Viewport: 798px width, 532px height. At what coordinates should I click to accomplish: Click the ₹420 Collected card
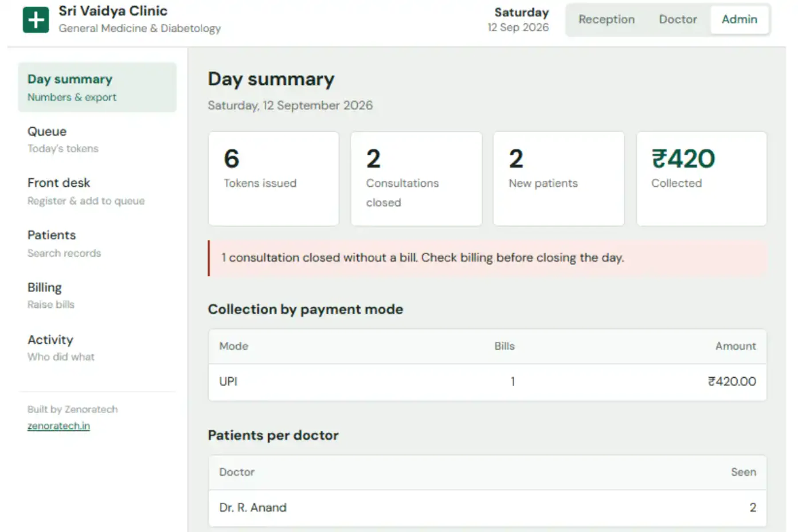701,179
